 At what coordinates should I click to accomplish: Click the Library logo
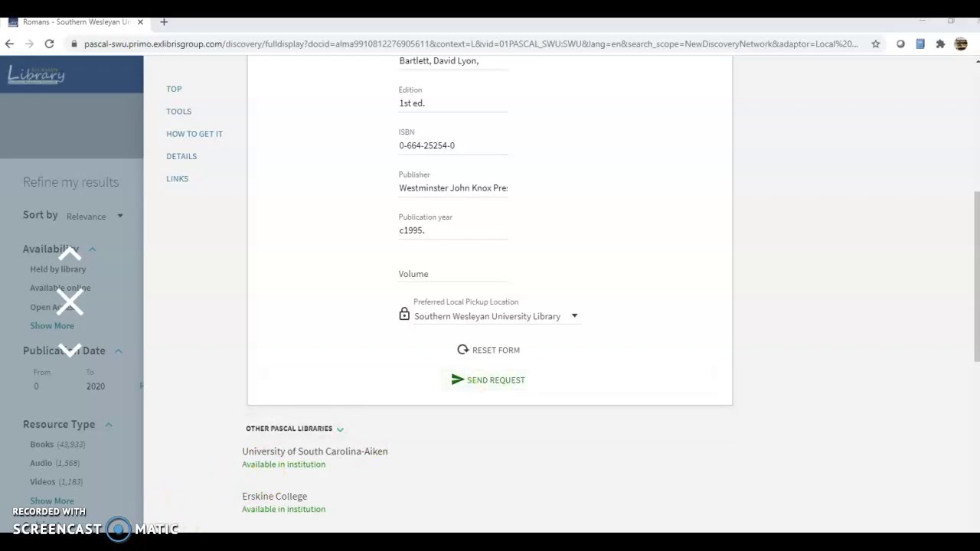pos(36,74)
